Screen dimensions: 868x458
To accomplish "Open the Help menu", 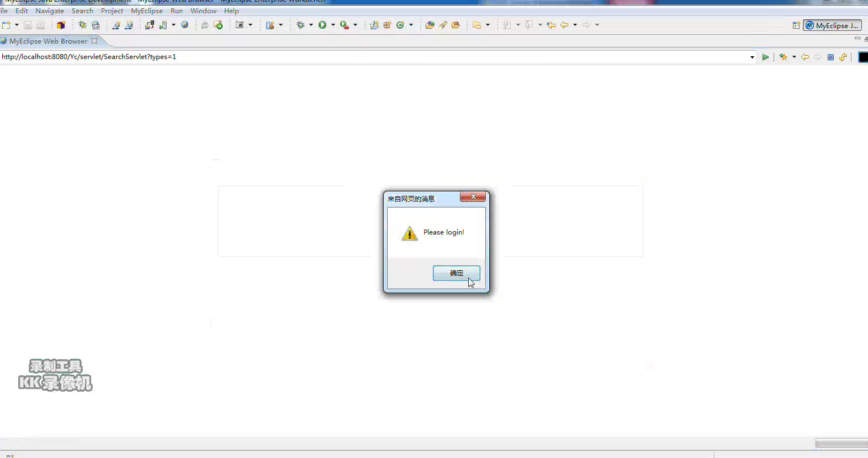I will pos(231,10).
